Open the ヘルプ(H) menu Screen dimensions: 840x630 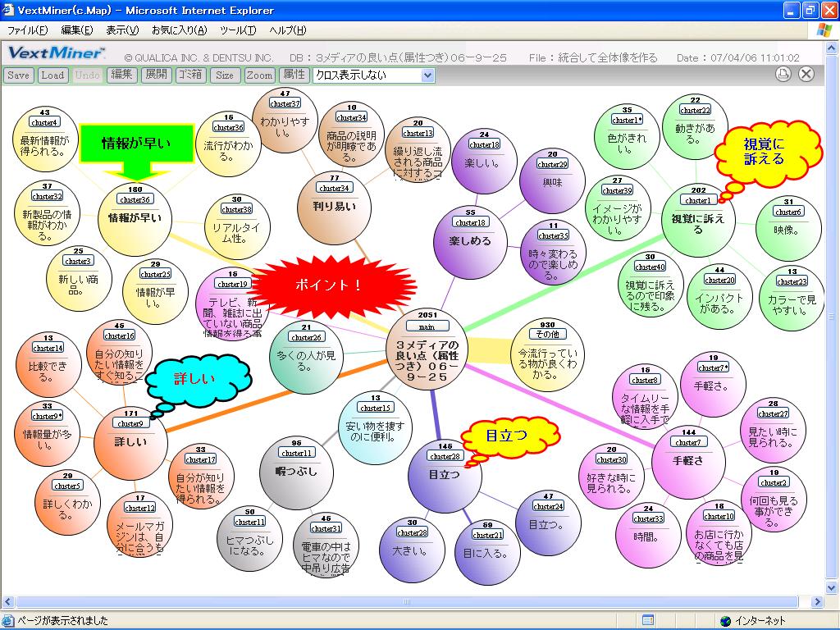pyautogui.click(x=288, y=30)
